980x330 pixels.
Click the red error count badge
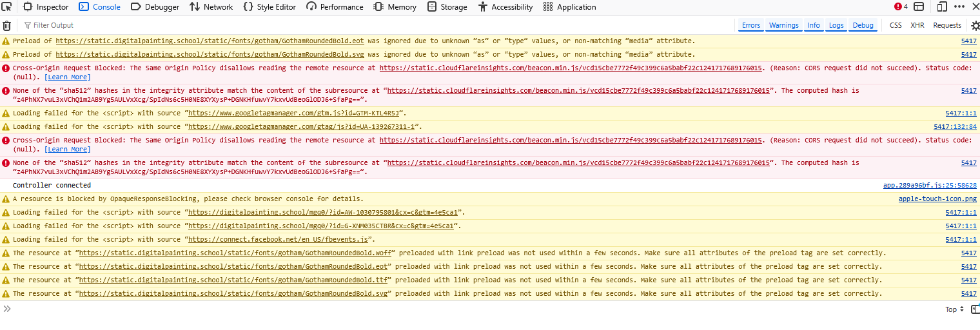[x=901, y=7]
